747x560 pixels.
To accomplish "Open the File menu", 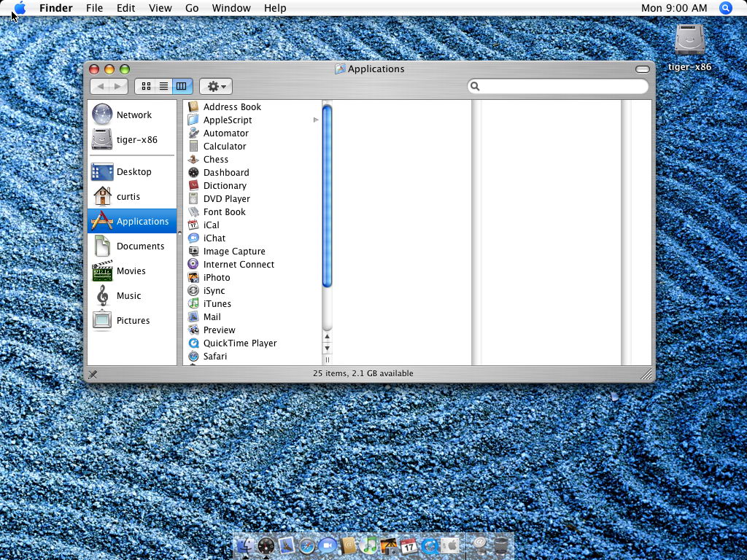I will click(x=94, y=8).
